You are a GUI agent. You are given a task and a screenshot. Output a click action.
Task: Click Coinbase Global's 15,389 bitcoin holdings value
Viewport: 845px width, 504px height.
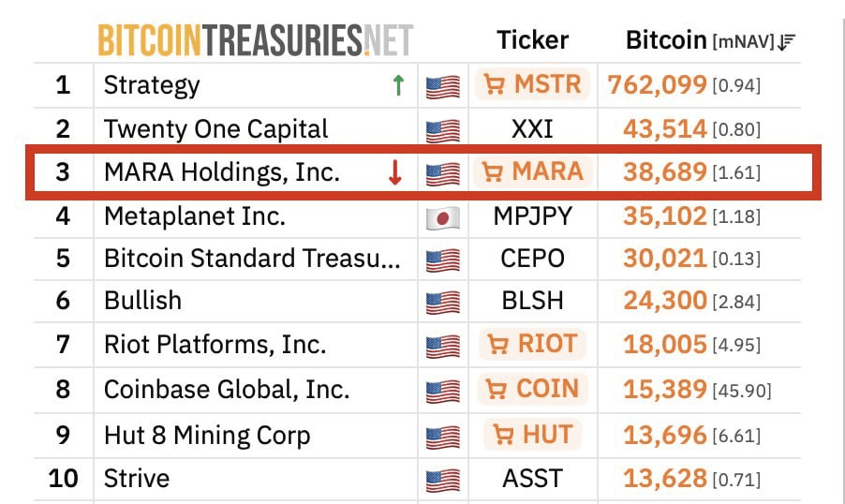pos(665,390)
